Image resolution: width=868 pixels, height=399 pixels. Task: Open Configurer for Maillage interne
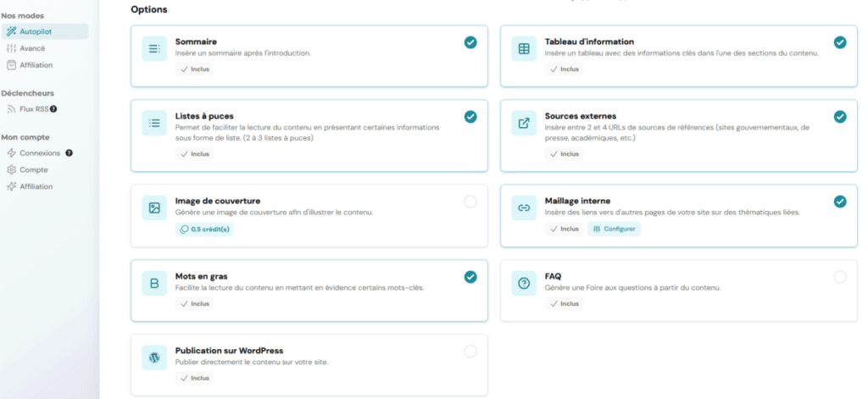(x=614, y=229)
